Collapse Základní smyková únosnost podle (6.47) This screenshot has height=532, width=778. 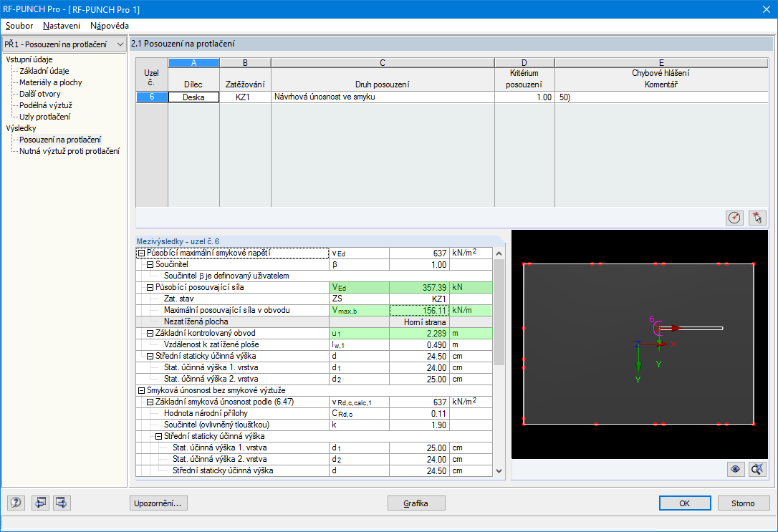point(150,402)
